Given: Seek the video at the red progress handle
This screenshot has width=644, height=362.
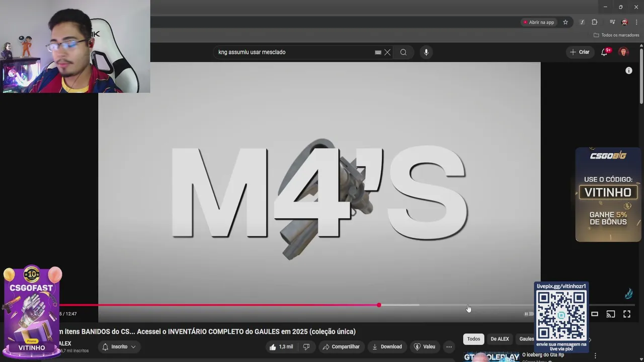Looking at the screenshot, I should click(x=379, y=305).
